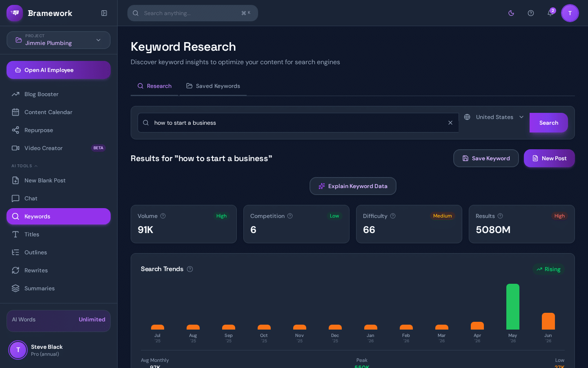Click the Volume info help icon

[x=163, y=216]
